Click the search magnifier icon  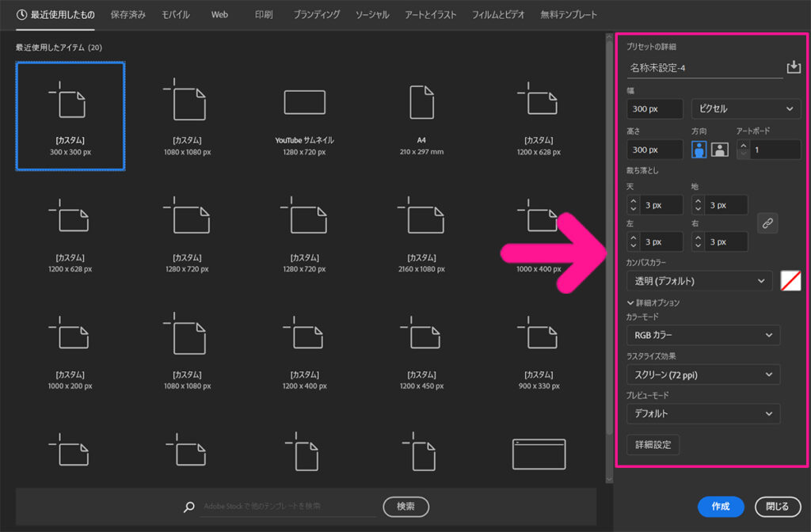pos(188,506)
